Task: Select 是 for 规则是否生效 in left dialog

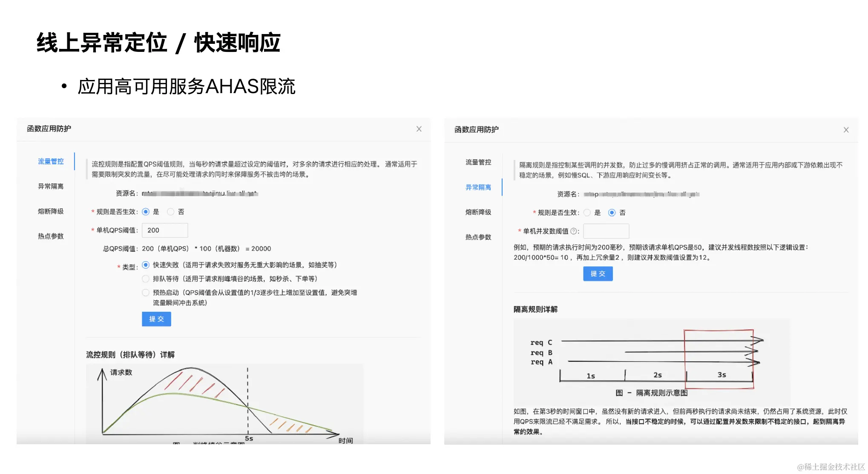Action: click(x=146, y=211)
